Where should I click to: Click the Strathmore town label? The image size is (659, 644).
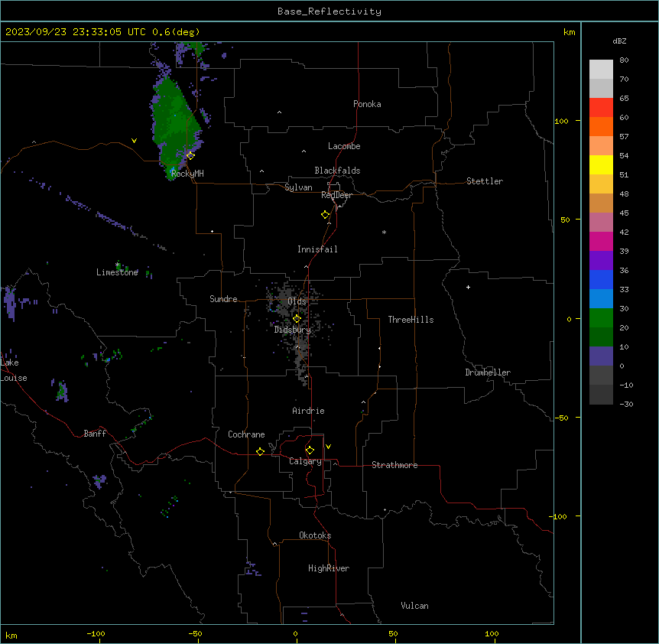tap(394, 465)
